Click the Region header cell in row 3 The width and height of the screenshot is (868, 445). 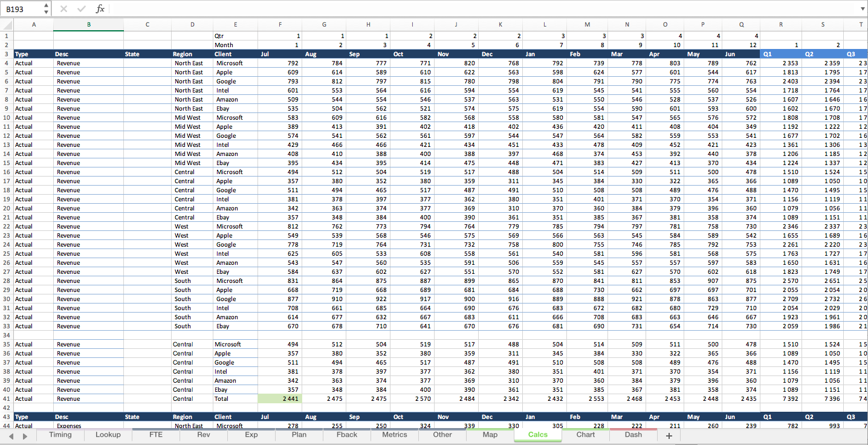click(x=192, y=54)
